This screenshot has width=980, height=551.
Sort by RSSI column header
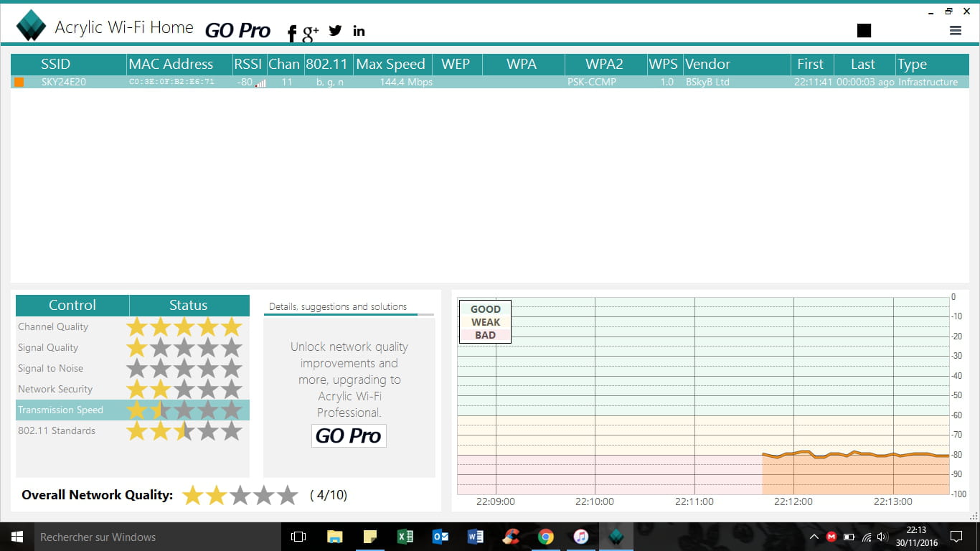tap(249, 64)
